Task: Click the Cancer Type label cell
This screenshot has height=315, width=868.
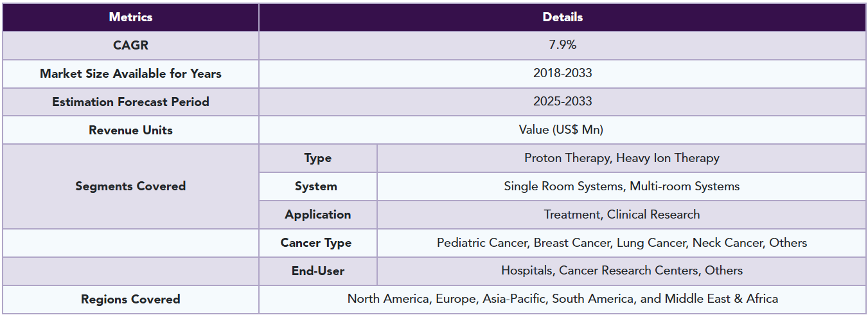Action: (x=318, y=243)
